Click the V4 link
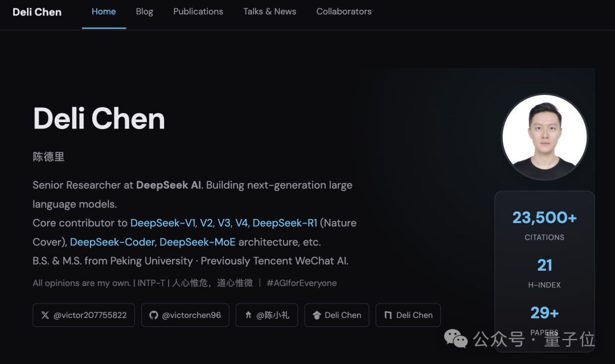Image resolution: width=615 pixels, height=364 pixels. coord(241,223)
